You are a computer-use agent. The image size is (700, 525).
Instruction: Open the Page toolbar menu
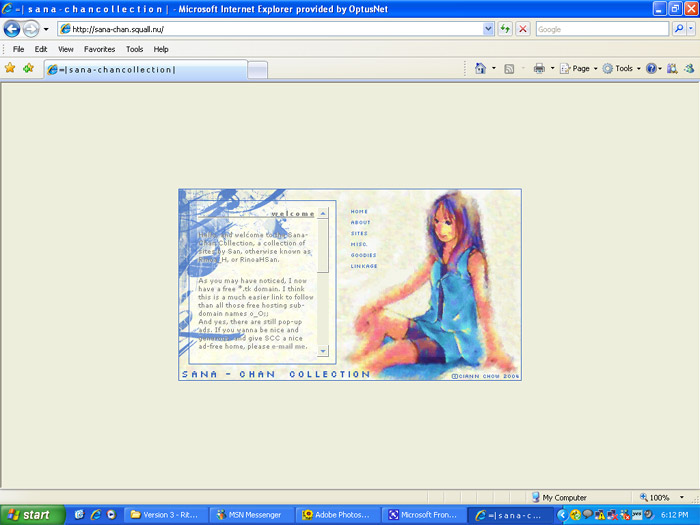click(x=579, y=68)
